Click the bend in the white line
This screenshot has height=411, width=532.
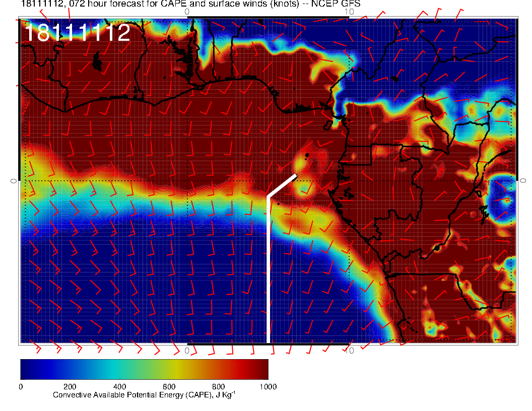[268, 197]
